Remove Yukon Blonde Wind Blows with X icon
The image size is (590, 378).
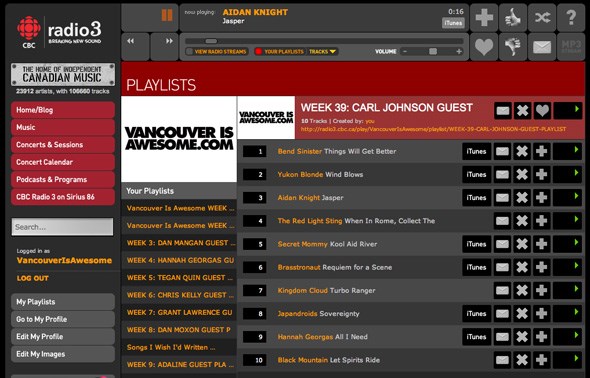(522, 175)
